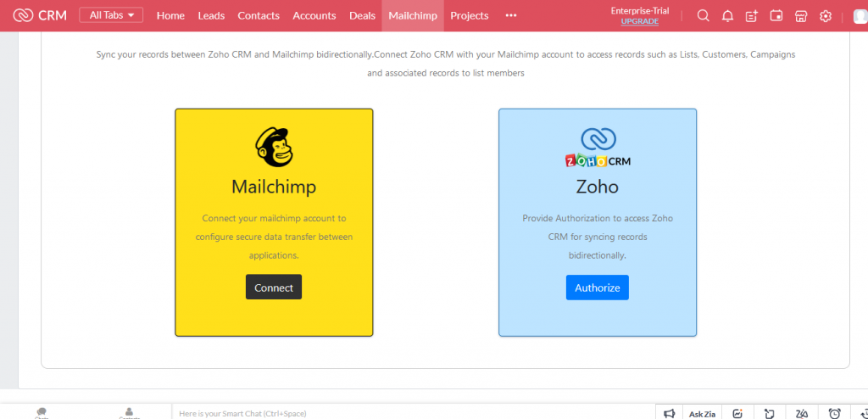Go to the Home tab
This screenshot has width=868, height=419.
click(170, 15)
